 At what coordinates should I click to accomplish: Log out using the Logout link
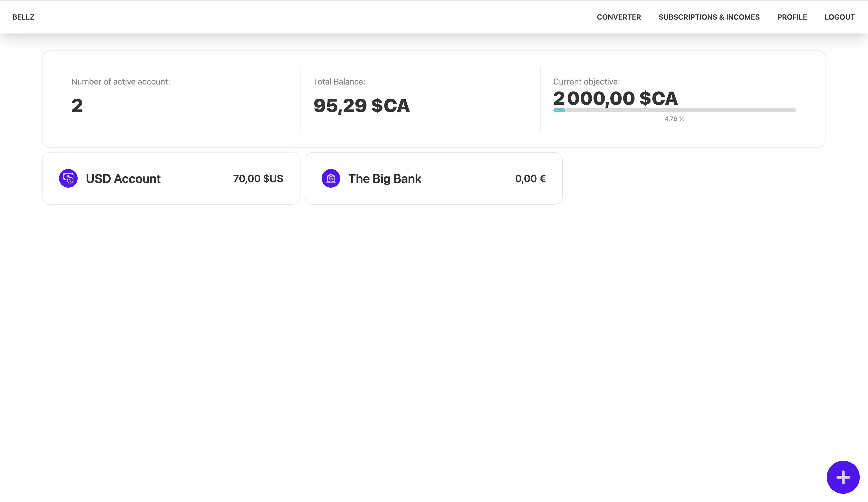point(839,17)
